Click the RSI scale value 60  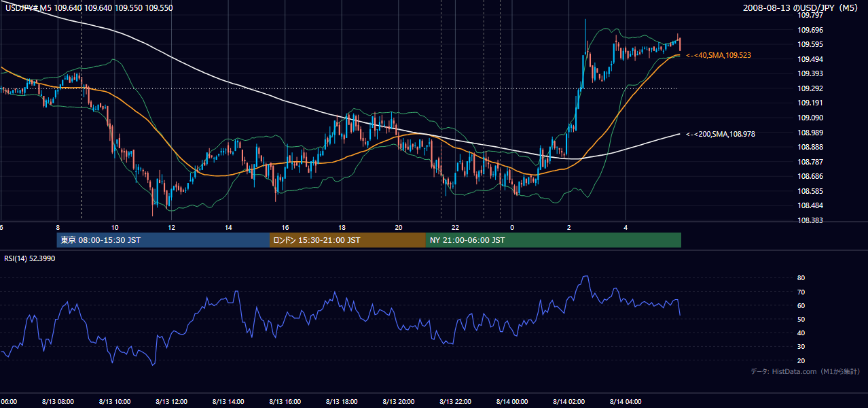click(x=801, y=305)
